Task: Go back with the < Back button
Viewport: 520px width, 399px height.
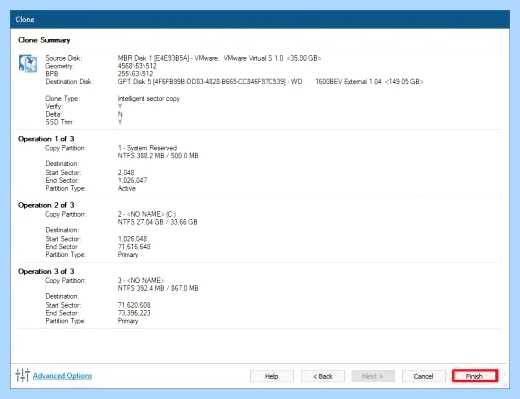Action: tap(323, 376)
